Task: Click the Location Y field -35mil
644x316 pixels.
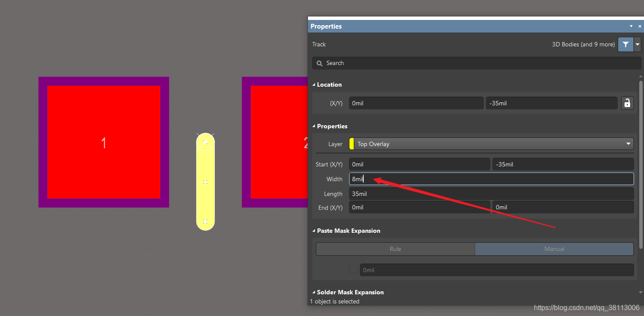Action: tap(552, 103)
